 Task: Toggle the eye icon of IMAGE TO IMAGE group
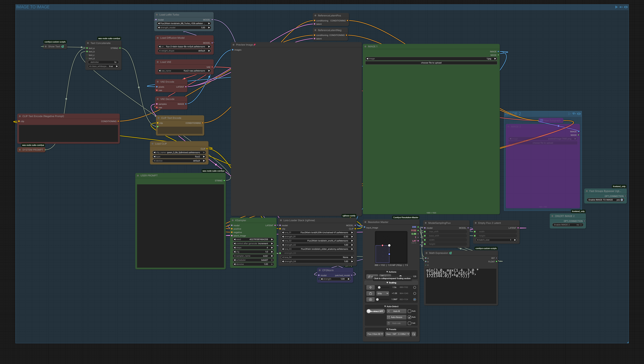pos(626,7)
